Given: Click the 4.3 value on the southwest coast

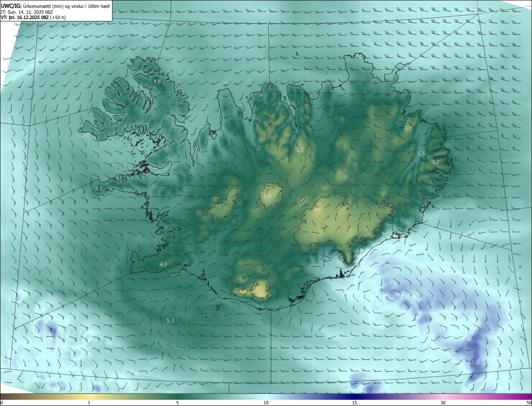Looking at the screenshot, I should tap(163, 264).
